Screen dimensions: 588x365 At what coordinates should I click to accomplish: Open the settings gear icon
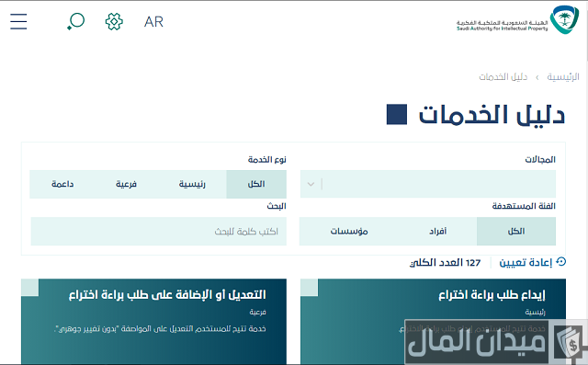point(114,21)
